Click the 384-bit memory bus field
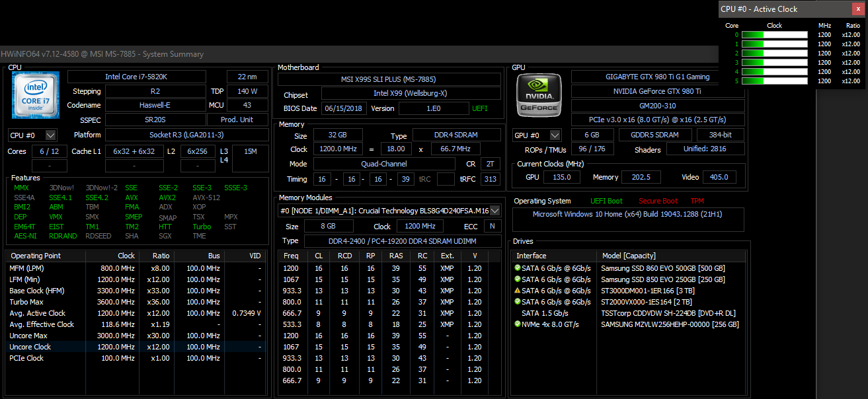868x399 pixels. pos(721,135)
